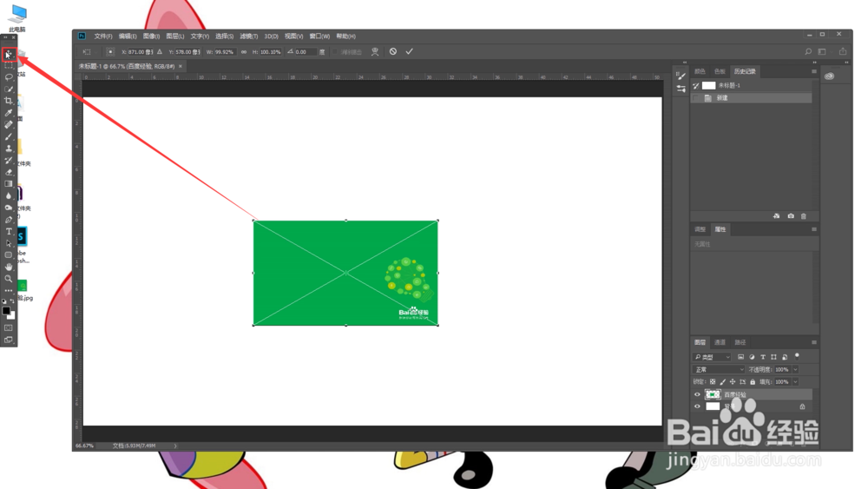
Task: Open blend mode dropdown 正常
Action: tap(719, 369)
